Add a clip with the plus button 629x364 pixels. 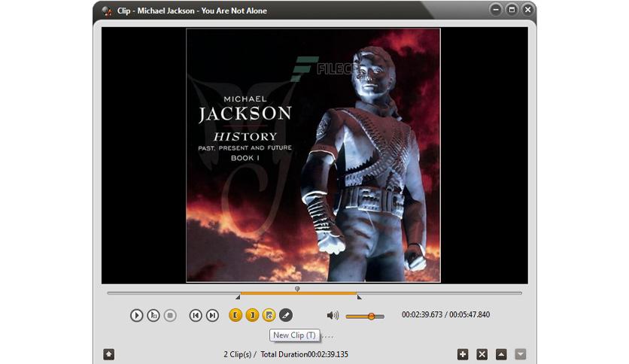coord(463,354)
